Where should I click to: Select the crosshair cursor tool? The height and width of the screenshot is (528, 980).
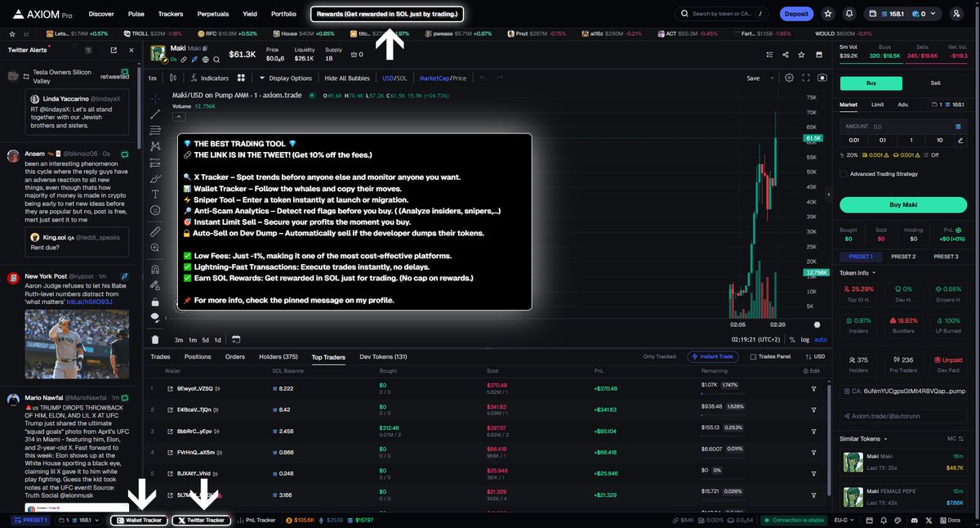click(155, 98)
